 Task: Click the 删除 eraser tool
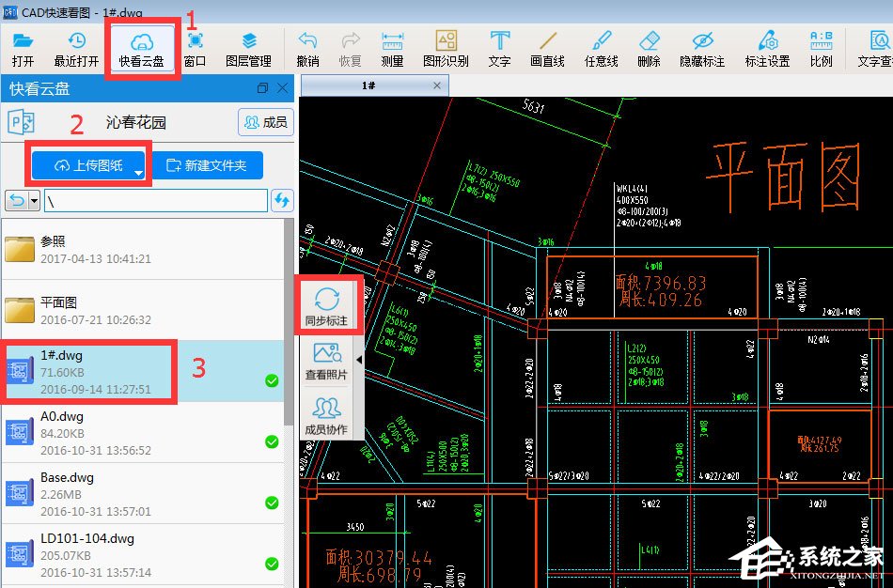click(649, 49)
